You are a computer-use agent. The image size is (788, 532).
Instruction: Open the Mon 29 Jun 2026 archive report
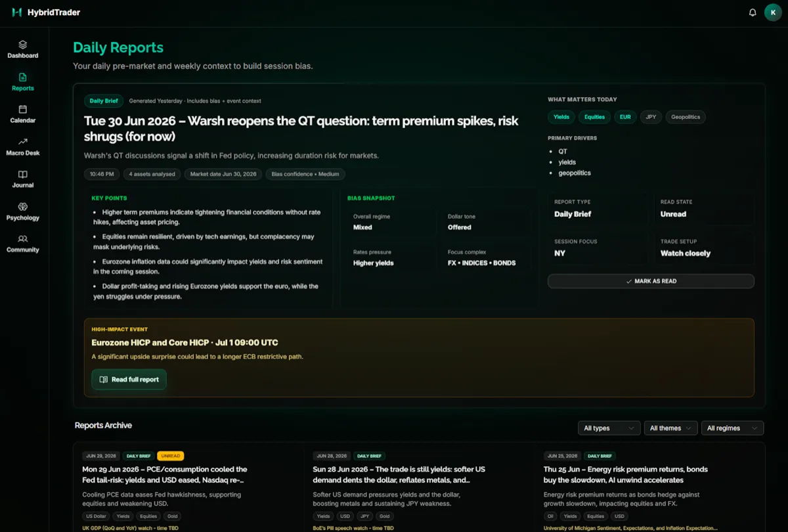[x=165, y=475]
